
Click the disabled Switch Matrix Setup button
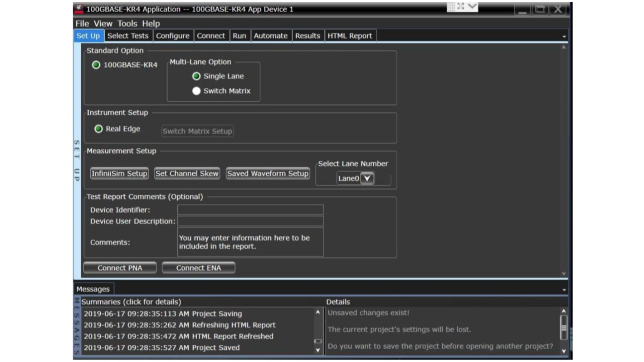coord(197,131)
